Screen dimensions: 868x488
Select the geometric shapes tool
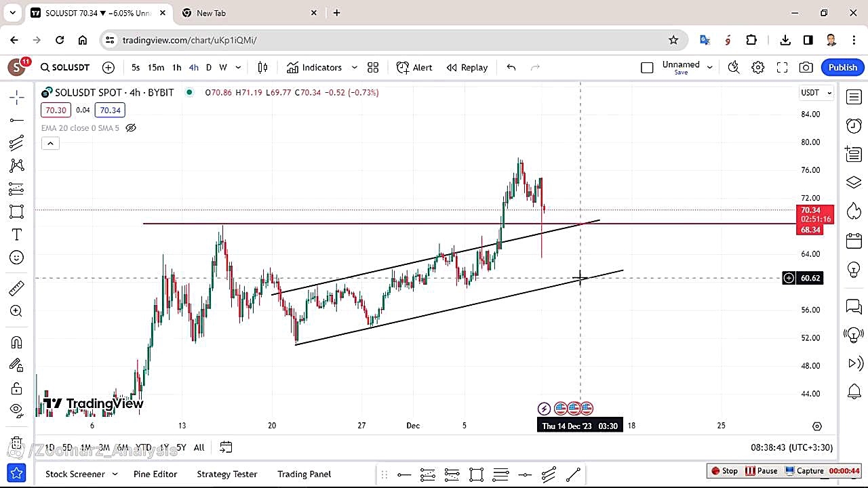pos(17,211)
